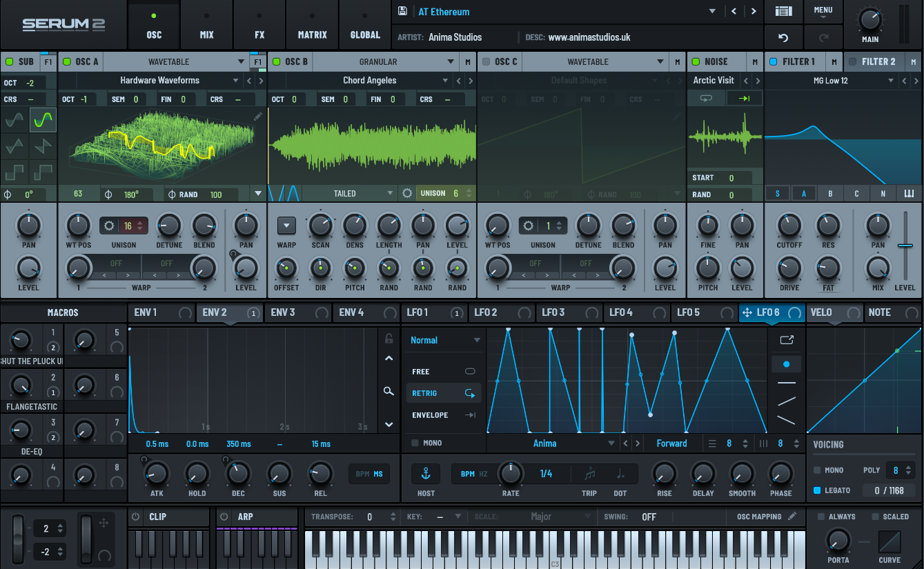Click the envelope zoom magnifier icon
Screen dimensions: 924x569
[x=389, y=391]
